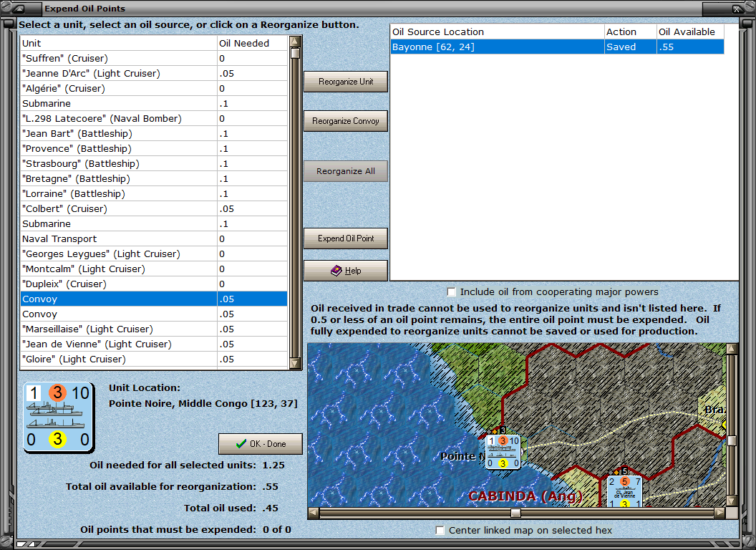Viewport: 756px width, 550px height.
Task: Click the selected convoy unit counter image
Action: click(x=59, y=418)
